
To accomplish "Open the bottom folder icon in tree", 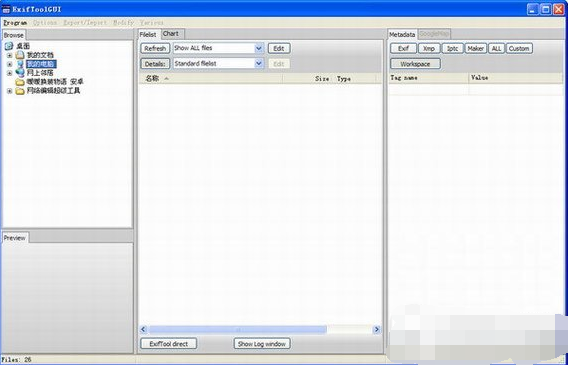I will coord(20,91).
